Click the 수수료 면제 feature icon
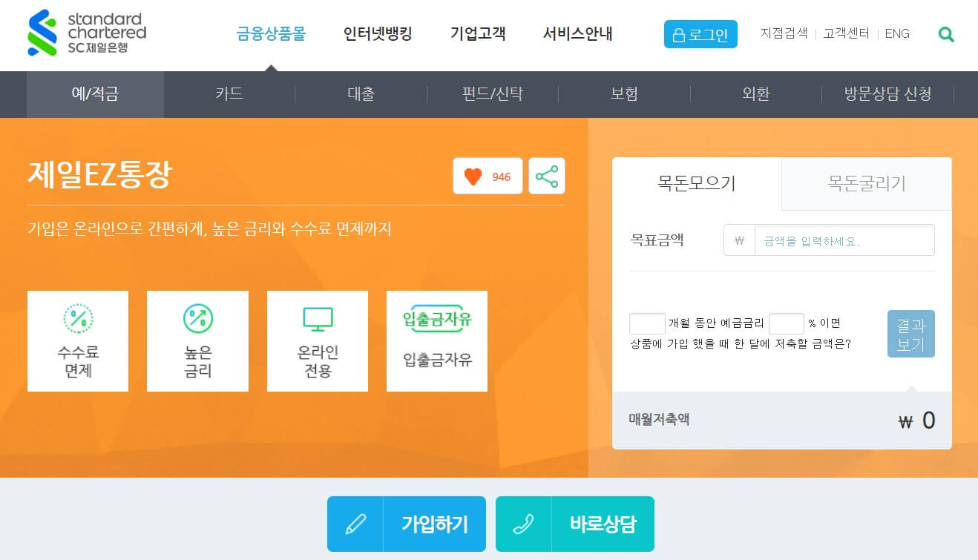The image size is (978, 560). 78,319
